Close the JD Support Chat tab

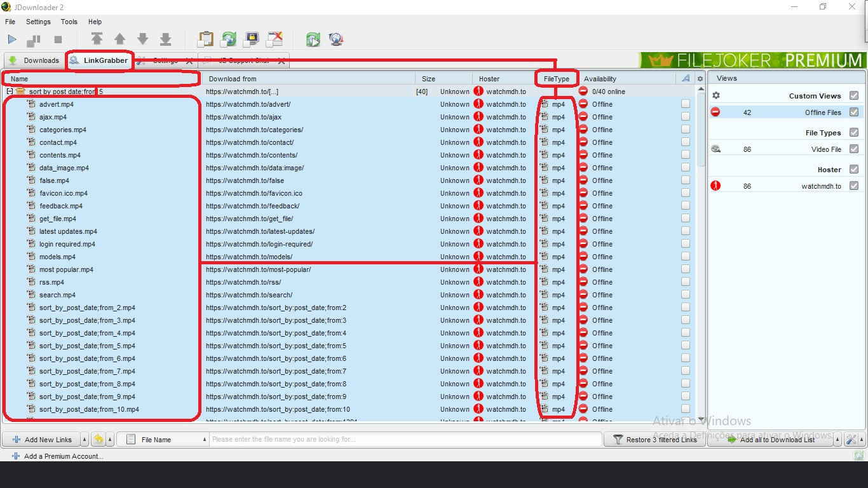click(281, 61)
